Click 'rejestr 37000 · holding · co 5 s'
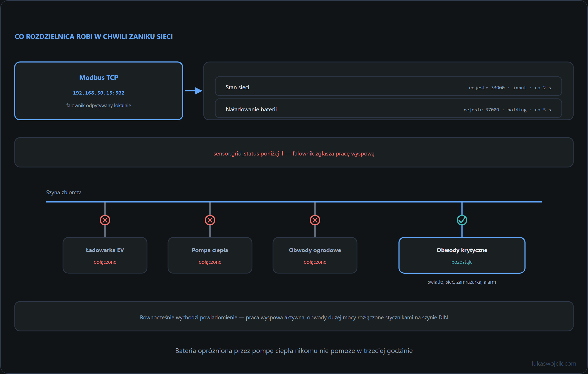 pyautogui.click(x=507, y=110)
